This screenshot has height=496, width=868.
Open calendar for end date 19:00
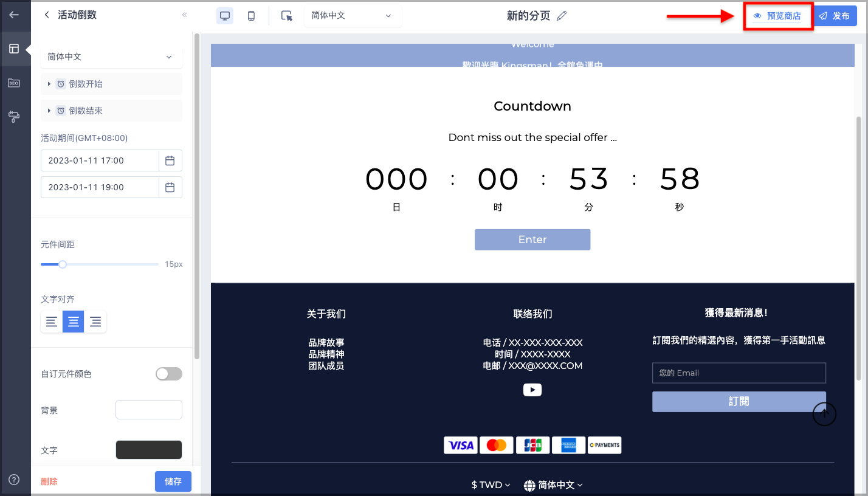click(x=170, y=187)
